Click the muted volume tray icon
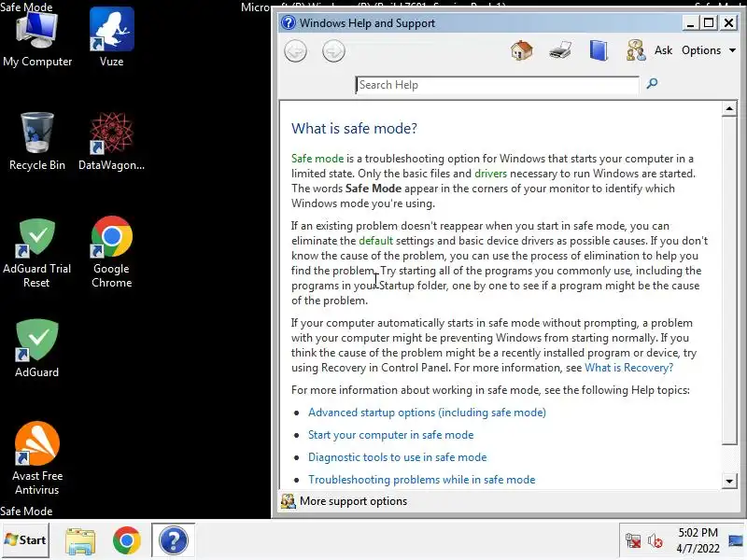The width and height of the screenshot is (747, 560). [x=655, y=541]
